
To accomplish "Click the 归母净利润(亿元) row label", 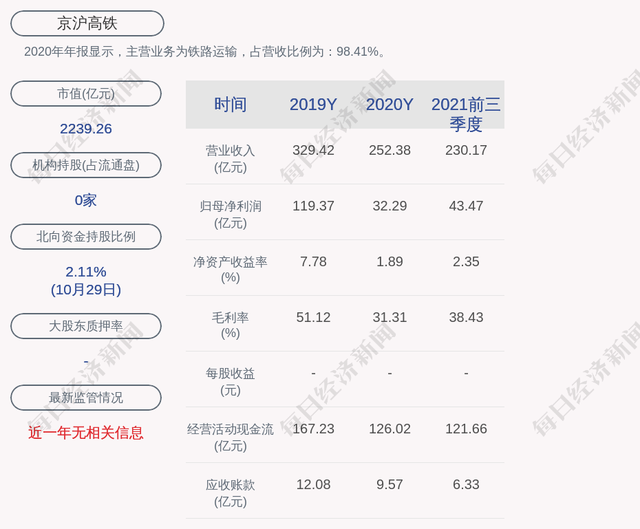I will 230,215.
